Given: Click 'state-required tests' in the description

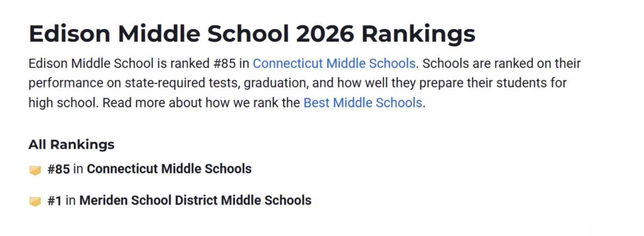Looking at the screenshot, I should click(x=182, y=83).
